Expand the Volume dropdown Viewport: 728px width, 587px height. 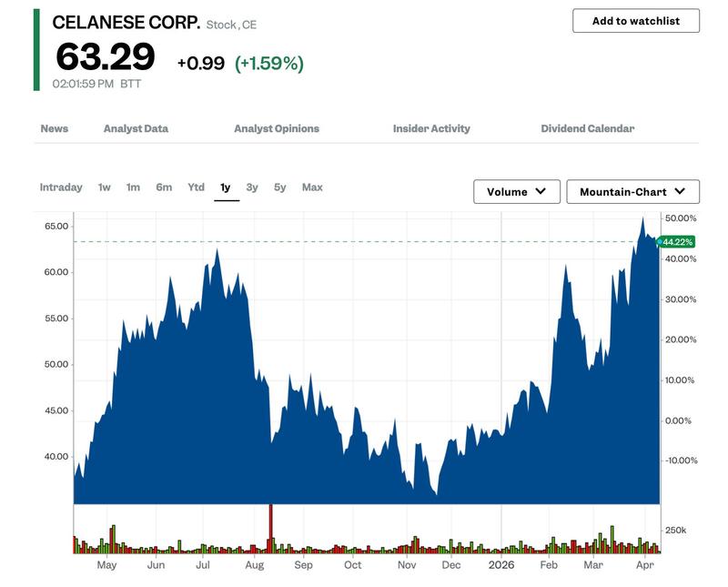point(517,192)
